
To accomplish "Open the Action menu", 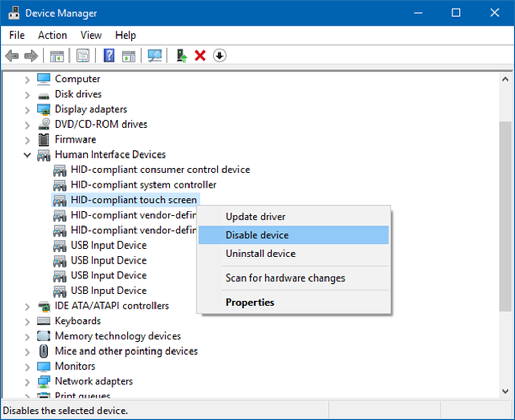I will click(52, 35).
